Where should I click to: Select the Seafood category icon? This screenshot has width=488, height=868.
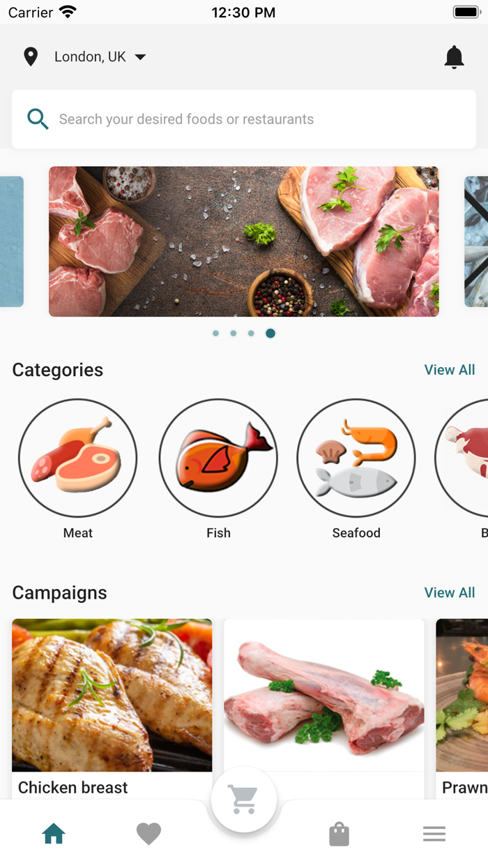point(356,458)
